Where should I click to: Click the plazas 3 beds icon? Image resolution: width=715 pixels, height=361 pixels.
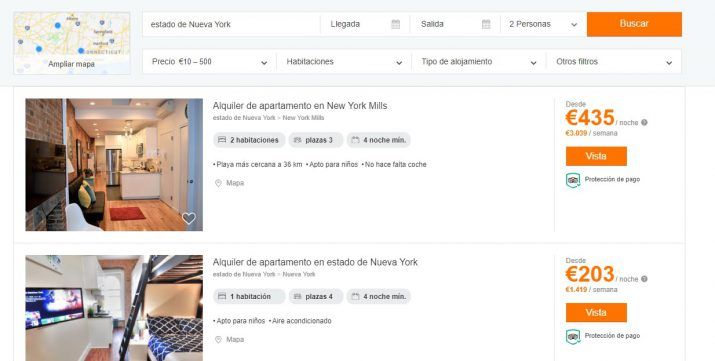click(297, 140)
